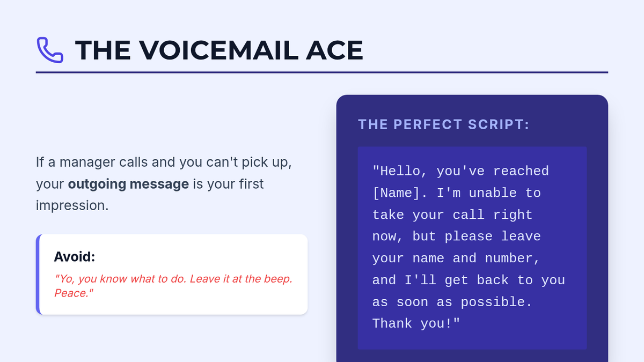Viewport: 644px width, 362px height.
Task: Click the bold phrase outgoing message
Action: (128, 184)
